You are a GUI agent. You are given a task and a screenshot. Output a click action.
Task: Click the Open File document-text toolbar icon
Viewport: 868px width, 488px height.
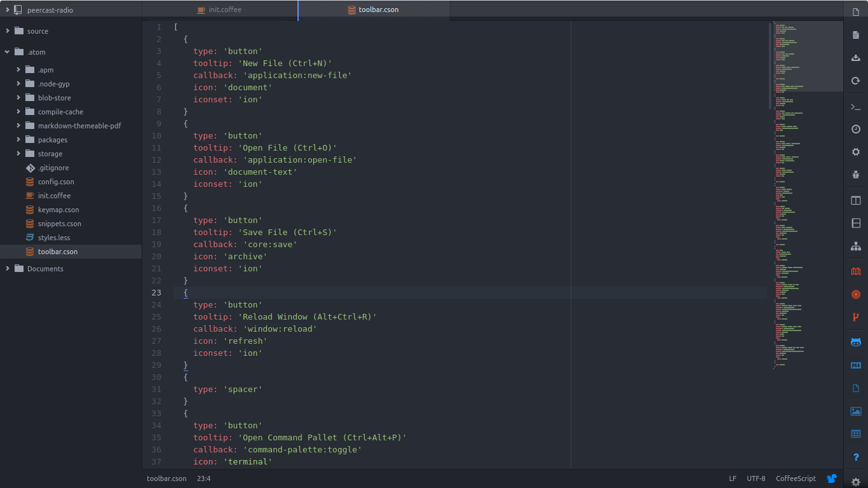(x=856, y=35)
